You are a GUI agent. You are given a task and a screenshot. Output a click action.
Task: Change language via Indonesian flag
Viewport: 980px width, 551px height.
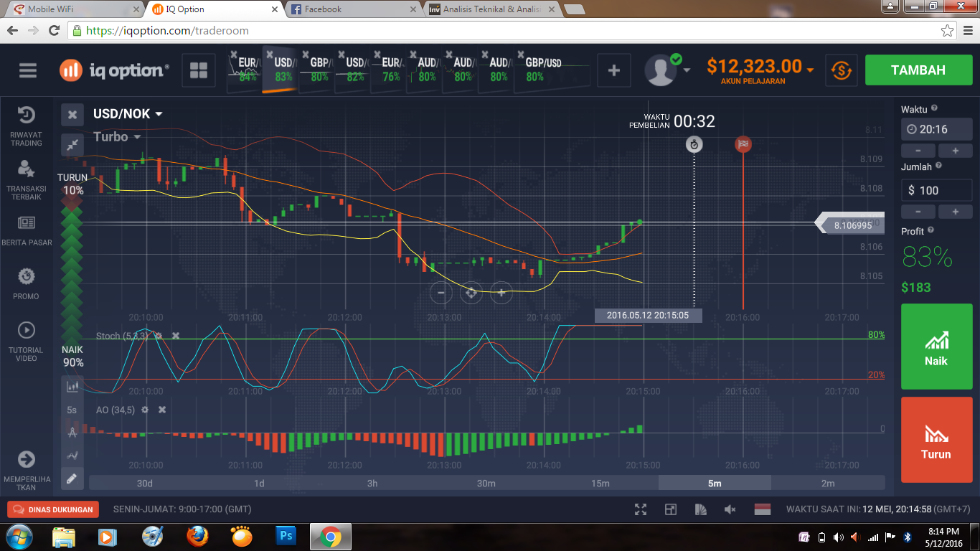(x=762, y=509)
